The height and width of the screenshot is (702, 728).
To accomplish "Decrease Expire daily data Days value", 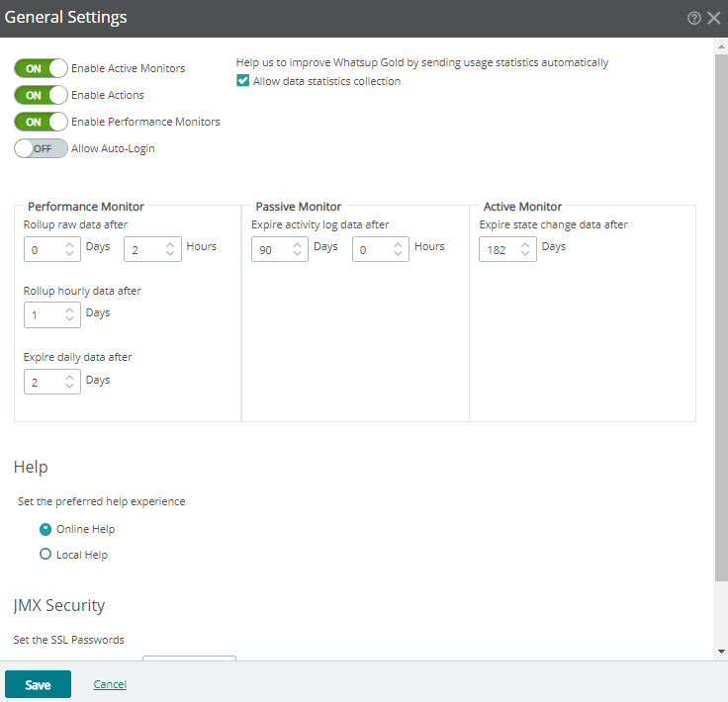I will 69,386.
